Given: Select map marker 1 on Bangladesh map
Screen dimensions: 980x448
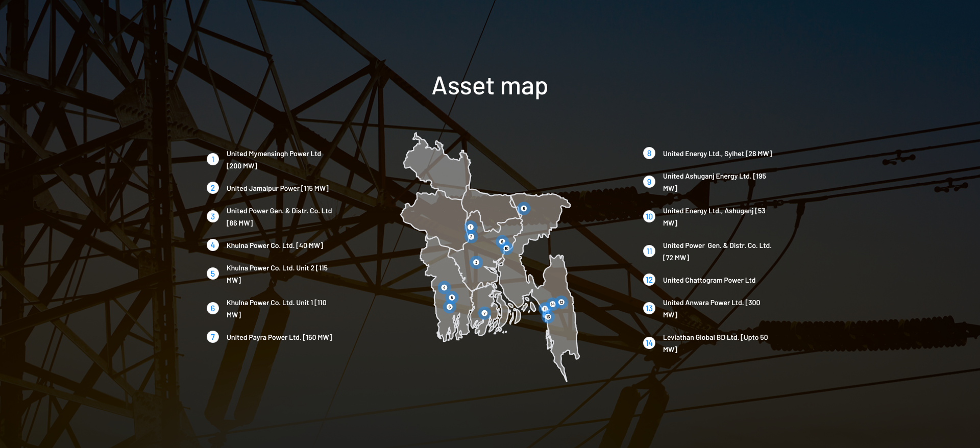Looking at the screenshot, I should (x=471, y=227).
